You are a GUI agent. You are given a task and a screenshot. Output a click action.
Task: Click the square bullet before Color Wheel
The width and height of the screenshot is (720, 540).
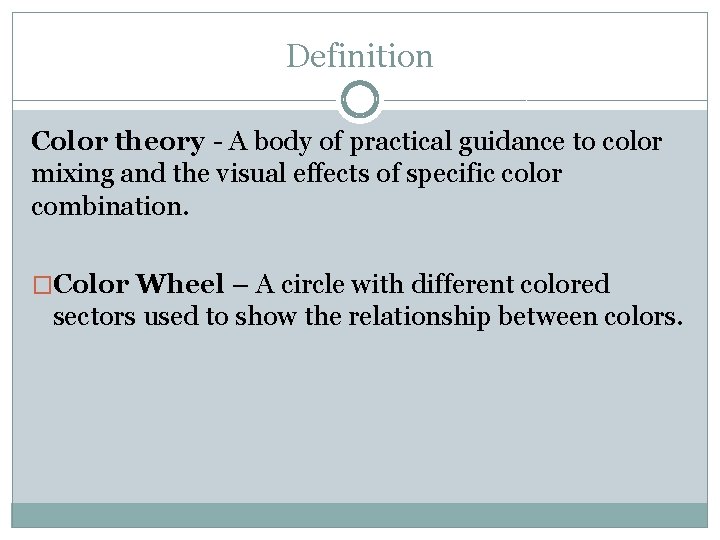pyautogui.click(x=42, y=285)
